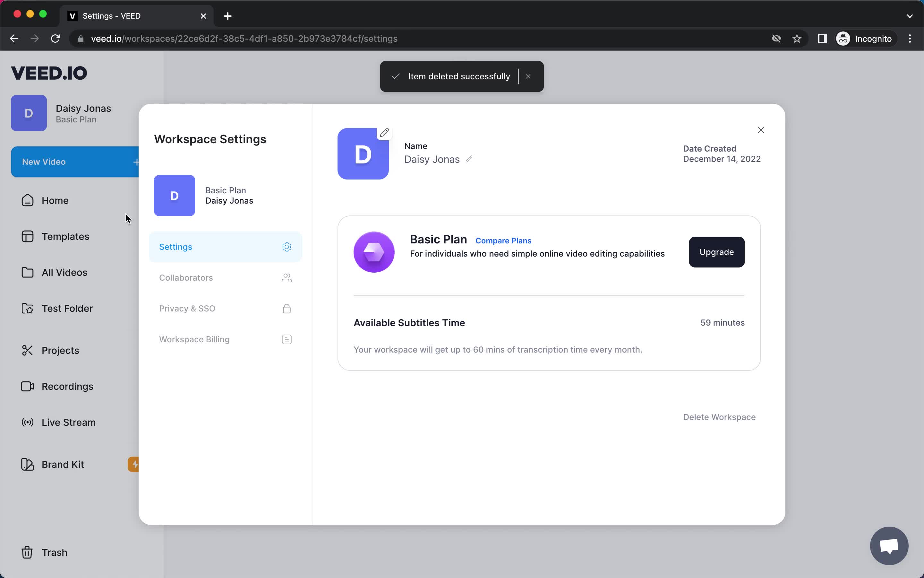Open the Collaborators section
The height and width of the screenshot is (578, 924).
225,278
